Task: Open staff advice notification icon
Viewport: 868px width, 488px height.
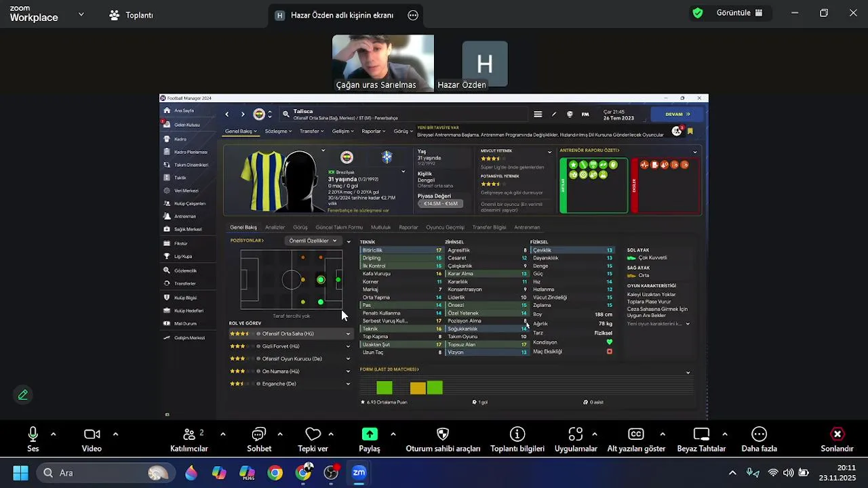Action: tap(677, 131)
